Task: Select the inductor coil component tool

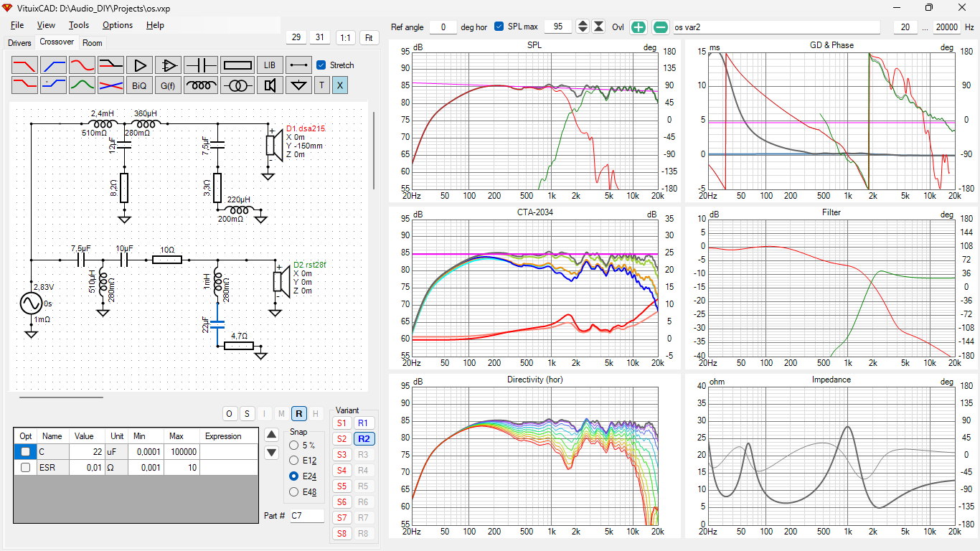Action: tap(201, 85)
